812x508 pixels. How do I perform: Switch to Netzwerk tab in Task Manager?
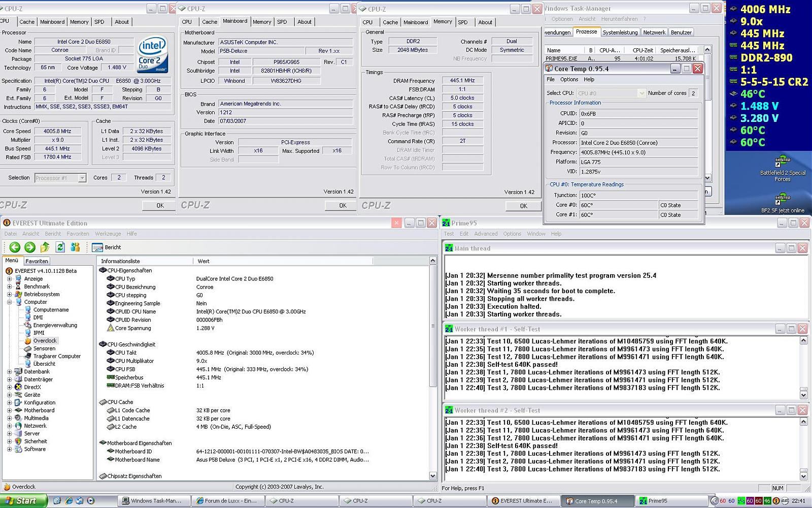[654, 33]
